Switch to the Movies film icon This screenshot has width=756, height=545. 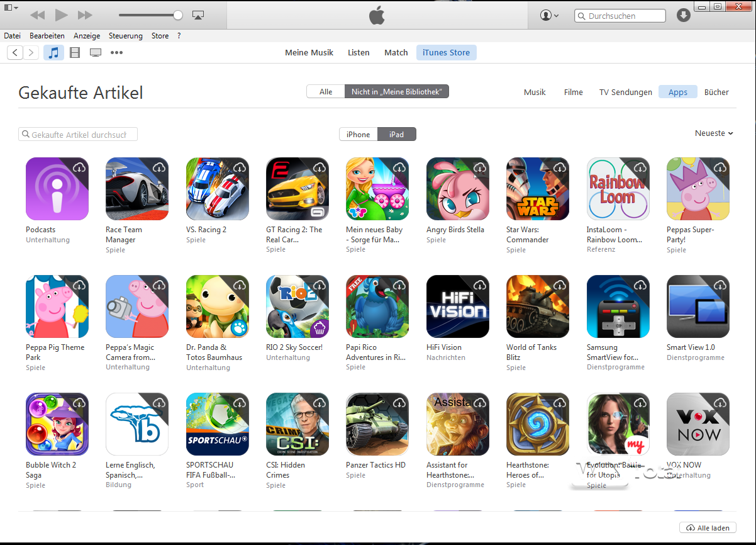75,52
